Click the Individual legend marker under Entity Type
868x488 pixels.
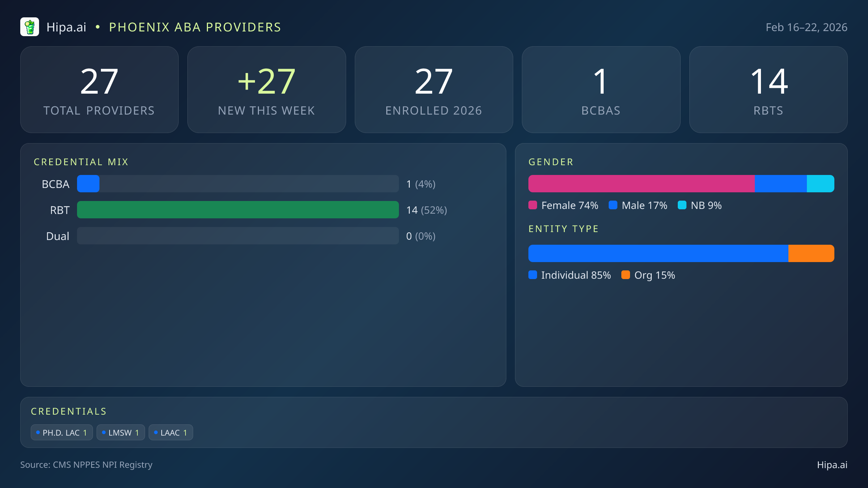point(533,275)
